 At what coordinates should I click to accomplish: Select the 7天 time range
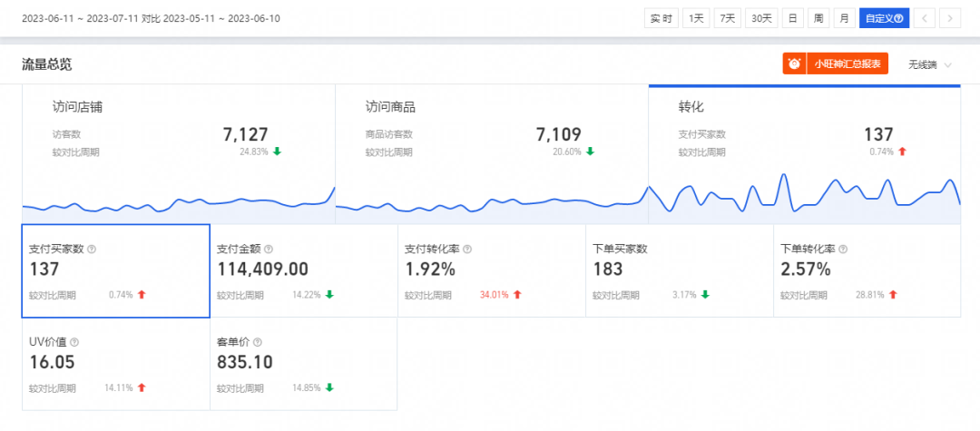pyautogui.click(x=726, y=18)
